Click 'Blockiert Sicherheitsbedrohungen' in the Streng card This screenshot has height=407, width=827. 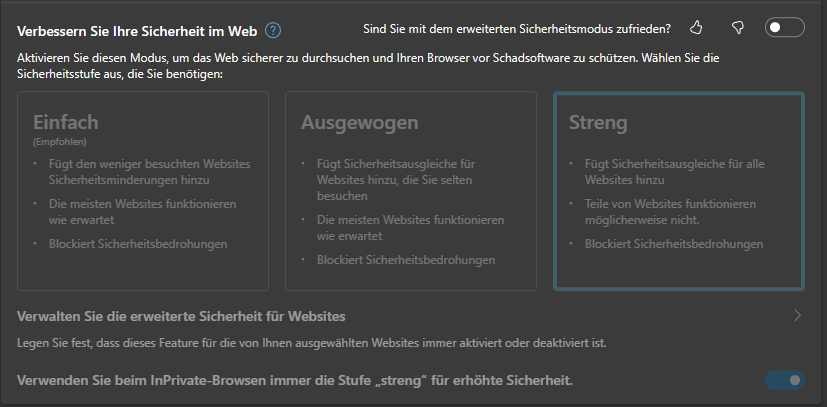click(674, 244)
